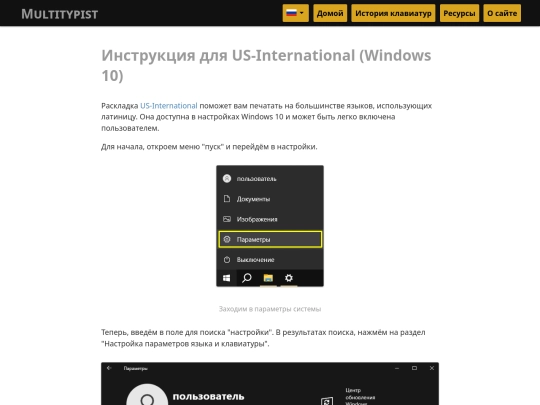Open the Ресурсы menu item
Viewport: 540px width, 405px height.
tap(459, 13)
